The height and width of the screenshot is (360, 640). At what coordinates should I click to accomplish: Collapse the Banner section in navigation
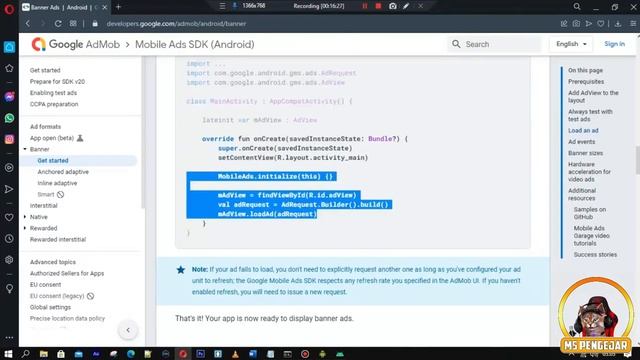(x=25, y=149)
